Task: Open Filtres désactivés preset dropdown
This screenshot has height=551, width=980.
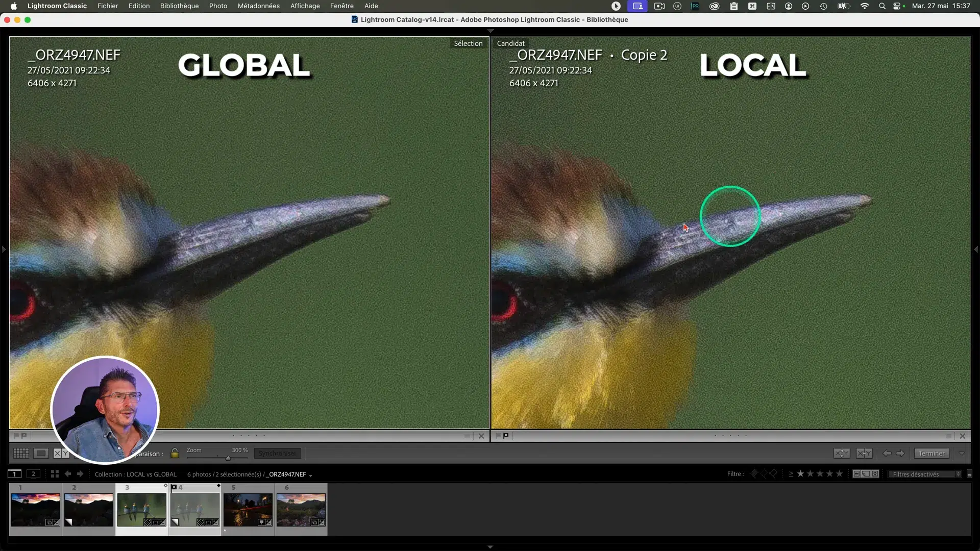Action: (924, 474)
